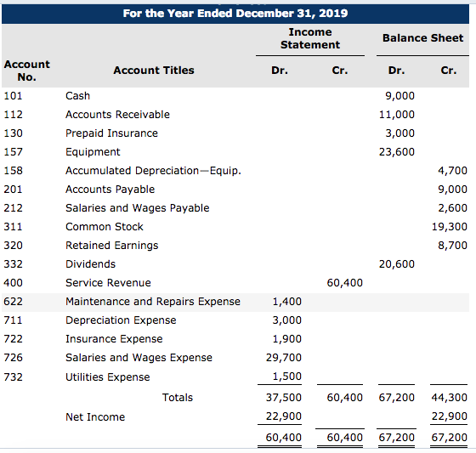476x453 pixels.
Task: Select the Salaries and Wages Expense 29,700 value
Action: tap(284, 358)
